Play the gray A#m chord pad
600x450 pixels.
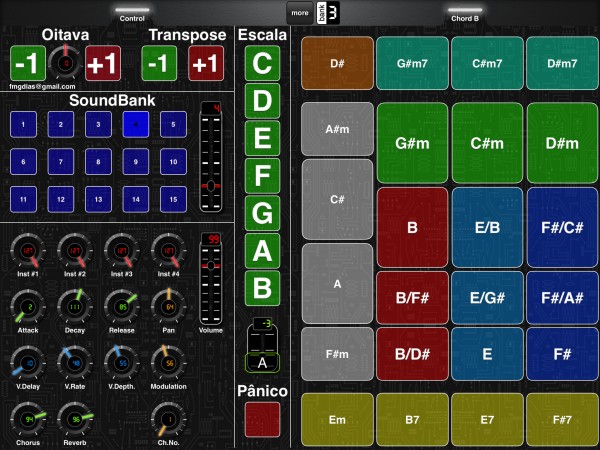pyautogui.click(x=338, y=129)
